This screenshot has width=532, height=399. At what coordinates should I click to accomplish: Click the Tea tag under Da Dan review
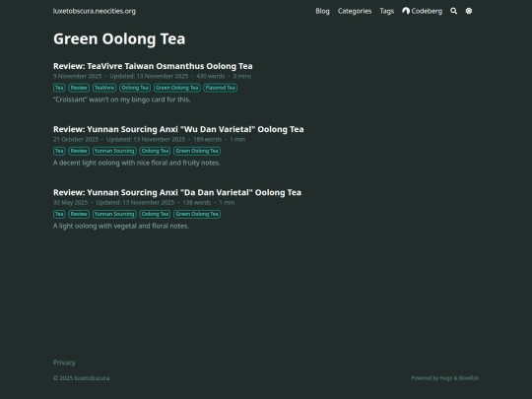(x=59, y=214)
